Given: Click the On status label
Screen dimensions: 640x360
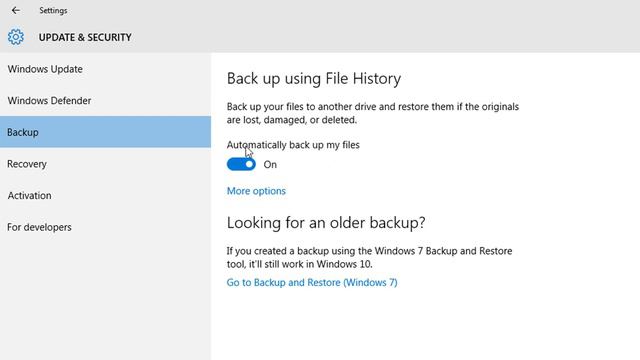Looking at the screenshot, I should [x=270, y=164].
